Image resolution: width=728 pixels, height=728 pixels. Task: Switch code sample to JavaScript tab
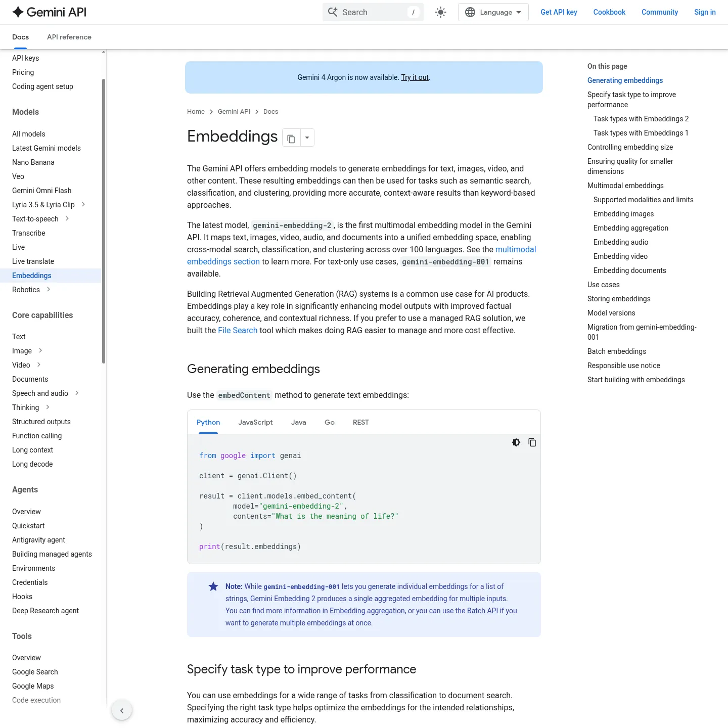point(255,422)
